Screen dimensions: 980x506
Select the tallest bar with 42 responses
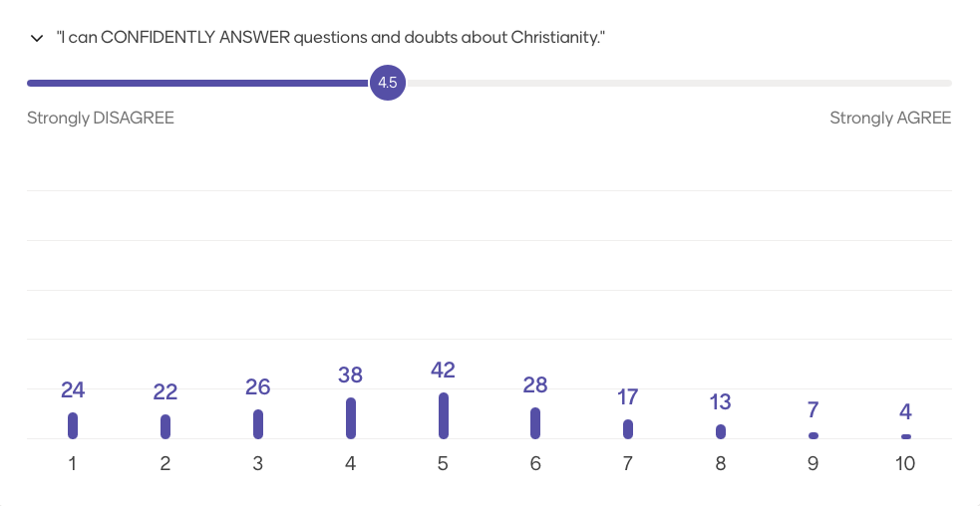point(443,415)
